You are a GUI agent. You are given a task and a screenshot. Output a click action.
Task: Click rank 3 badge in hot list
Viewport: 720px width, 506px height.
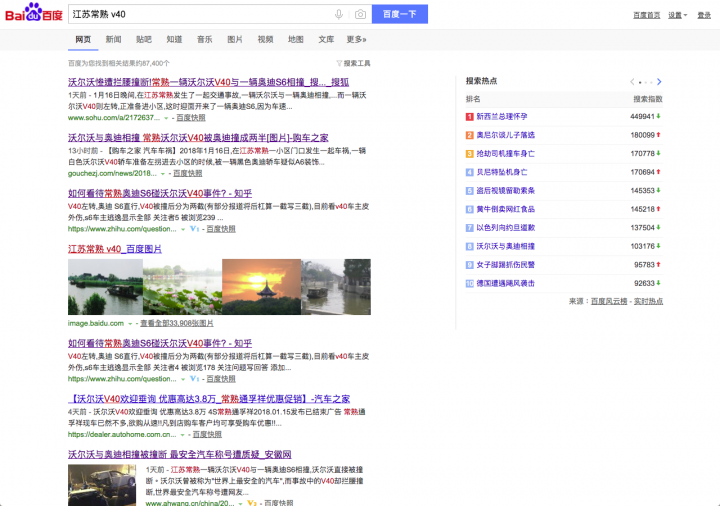pos(469,153)
